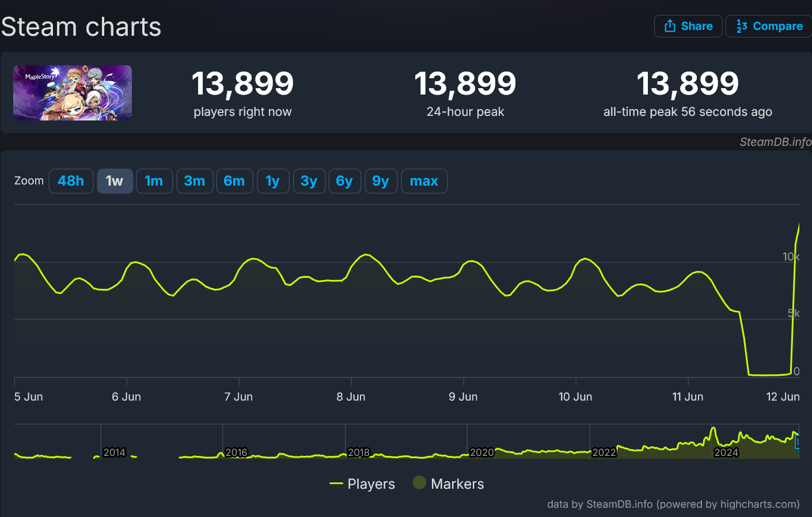Click the 2020 label in navigator

point(482,452)
